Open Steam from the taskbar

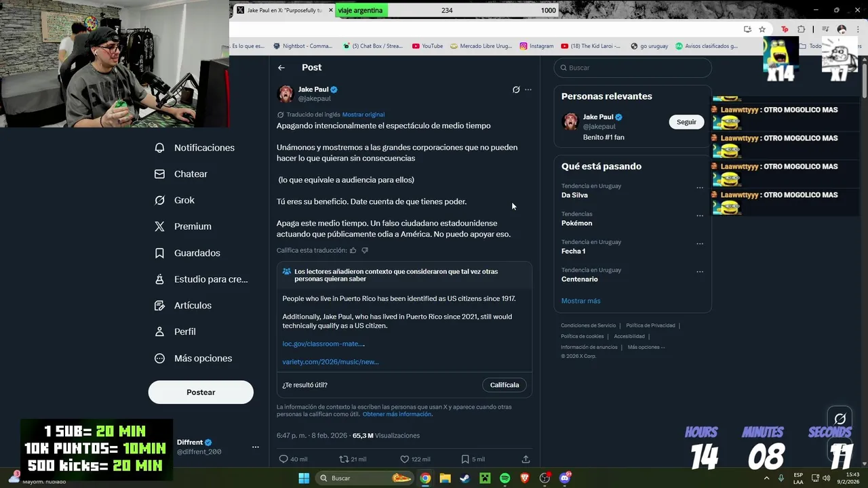coord(465,478)
